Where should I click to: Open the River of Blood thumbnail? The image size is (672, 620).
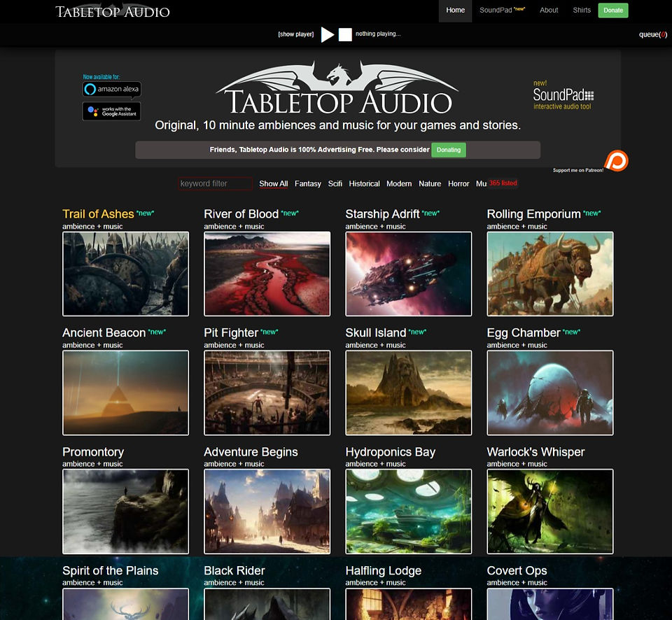click(x=267, y=274)
